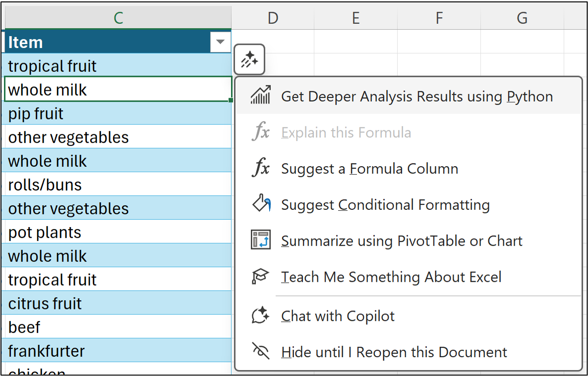Select Teach Me Something About Excel
The width and height of the screenshot is (588, 377).
(x=391, y=277)
